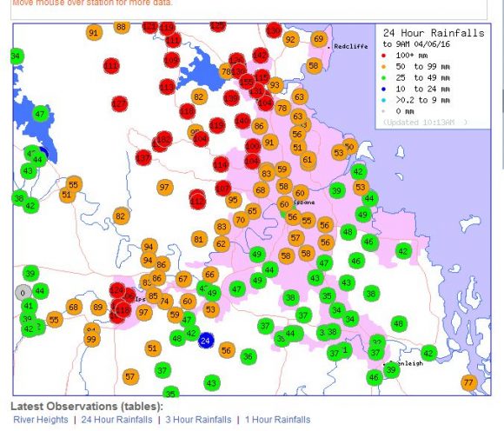504x431 pixels.
Task: Select the orange 74 mm station marker
Action: click(x=165, y=302)
